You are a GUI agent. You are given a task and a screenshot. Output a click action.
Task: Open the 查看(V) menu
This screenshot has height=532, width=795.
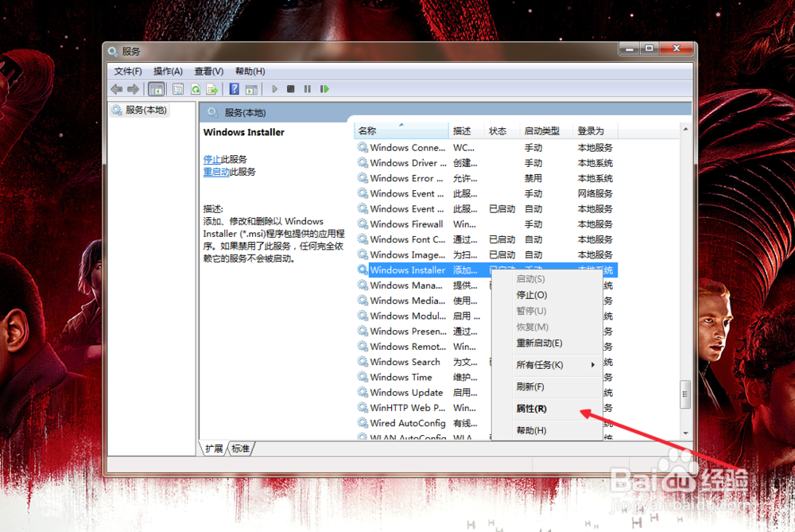tap(209, 71)
